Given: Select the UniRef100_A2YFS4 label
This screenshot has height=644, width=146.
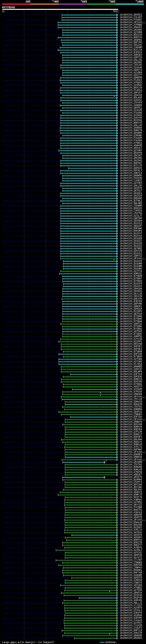Looking at the screenshot, I should point(131,271).
